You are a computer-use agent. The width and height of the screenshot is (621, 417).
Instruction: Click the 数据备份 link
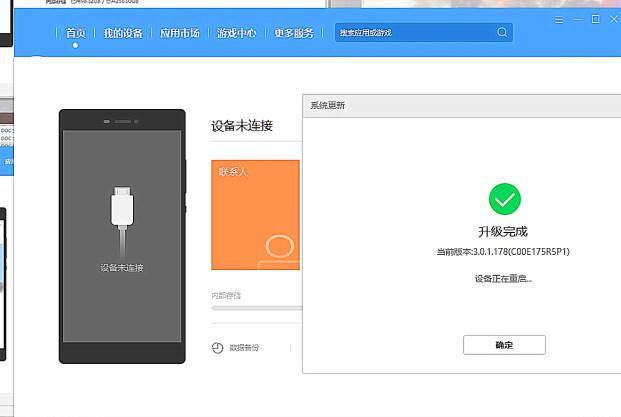244,348
